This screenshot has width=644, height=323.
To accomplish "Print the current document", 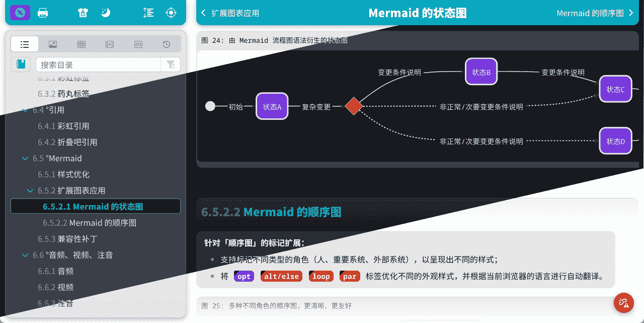I will coord(43,13).
